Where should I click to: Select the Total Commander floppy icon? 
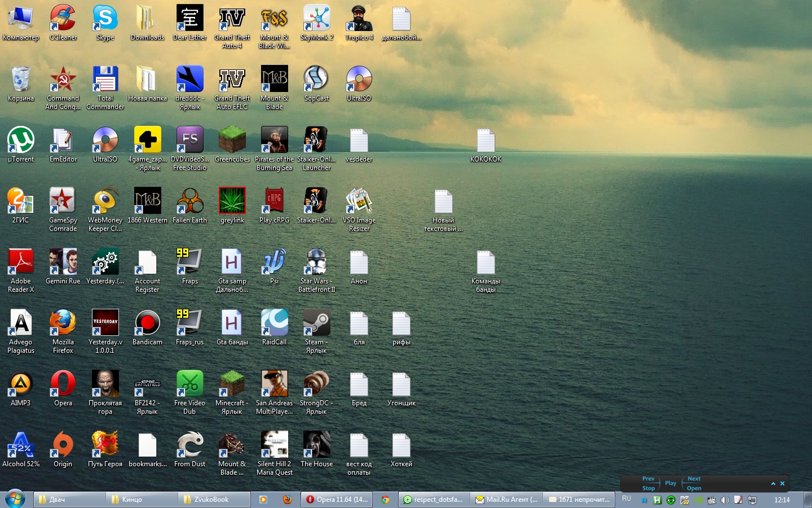pyautogui.click(x=105, y=79)
